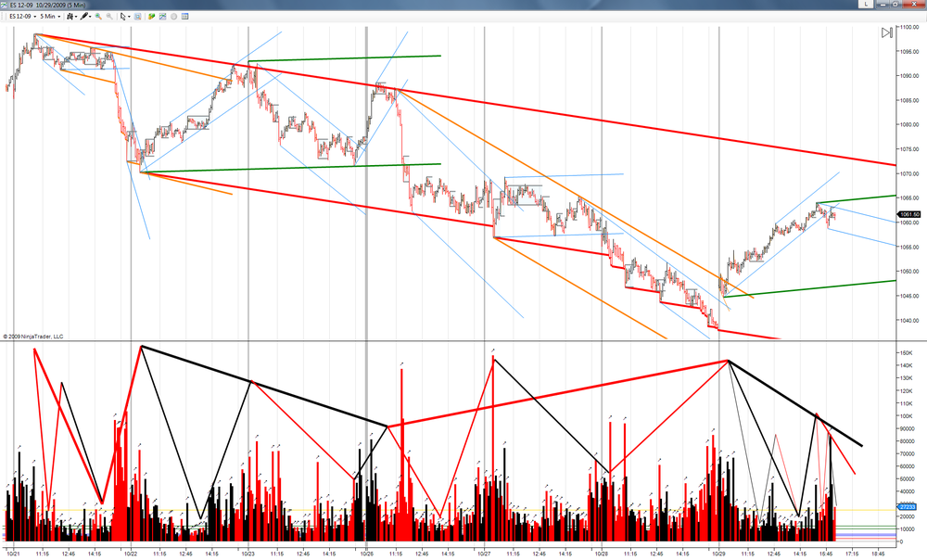Select the pen drawing tools icon

pos(85,17)
